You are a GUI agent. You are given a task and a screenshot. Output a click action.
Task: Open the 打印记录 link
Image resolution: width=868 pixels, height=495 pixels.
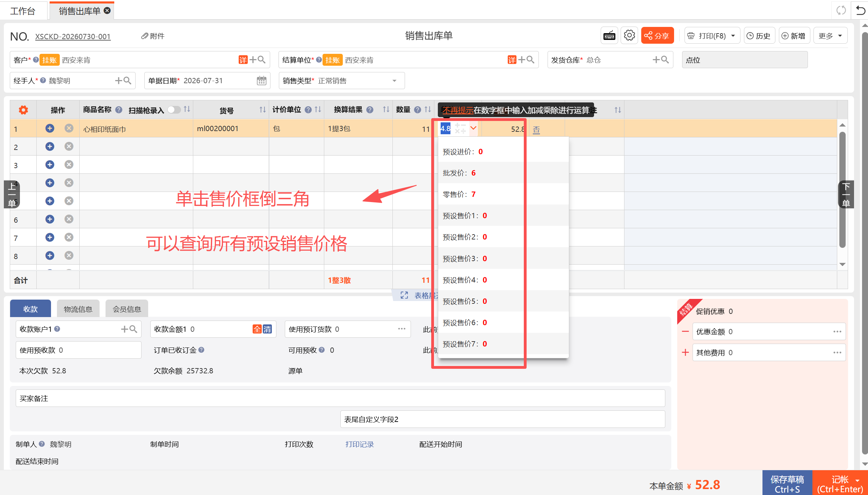pos(360,444)
